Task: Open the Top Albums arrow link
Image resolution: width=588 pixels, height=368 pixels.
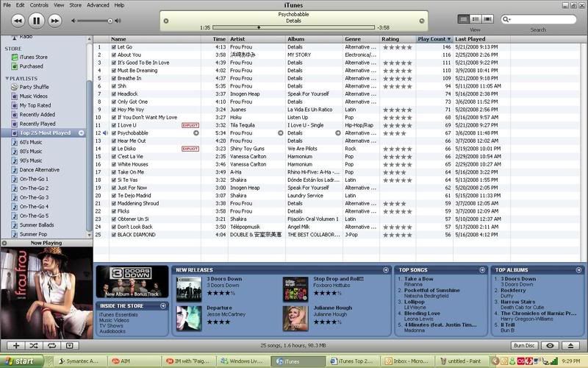Action: pos(578,270)
